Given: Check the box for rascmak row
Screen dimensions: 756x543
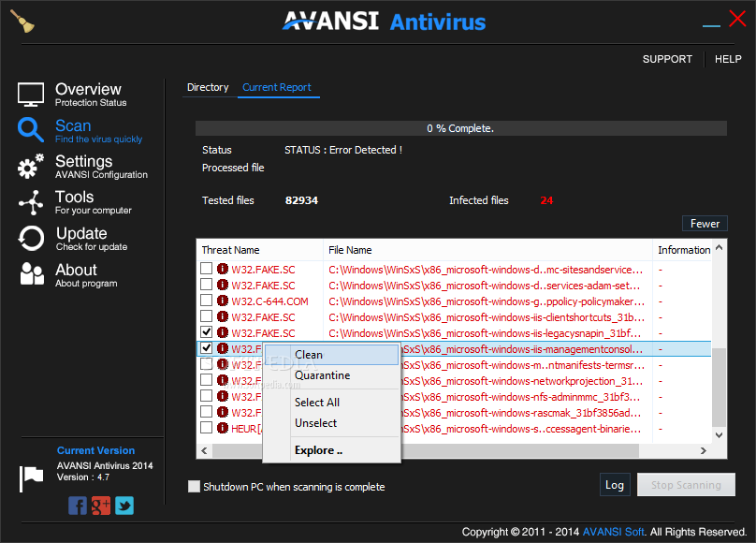Looking at the screenshot, I should tap(207, 411).
